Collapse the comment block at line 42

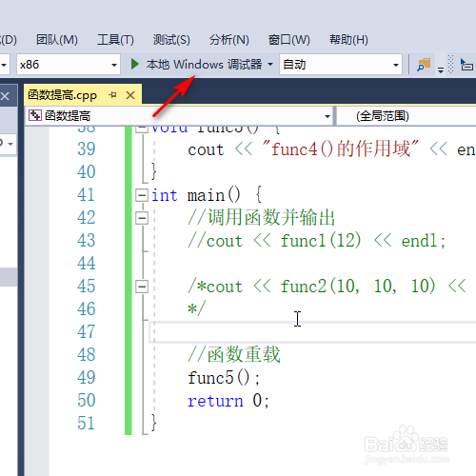pyautogui.click(x=142, y=218)
